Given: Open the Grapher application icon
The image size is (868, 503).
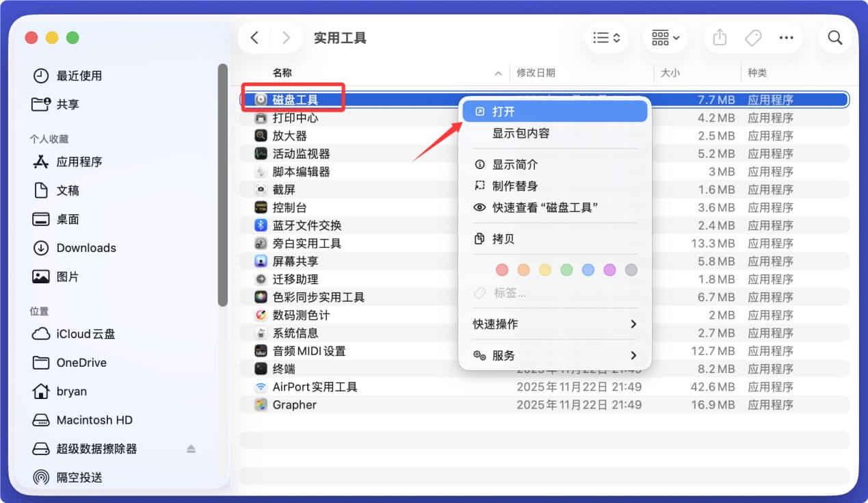Looking at the screenshot, I should pyautogui.click(x=261, y=404).
